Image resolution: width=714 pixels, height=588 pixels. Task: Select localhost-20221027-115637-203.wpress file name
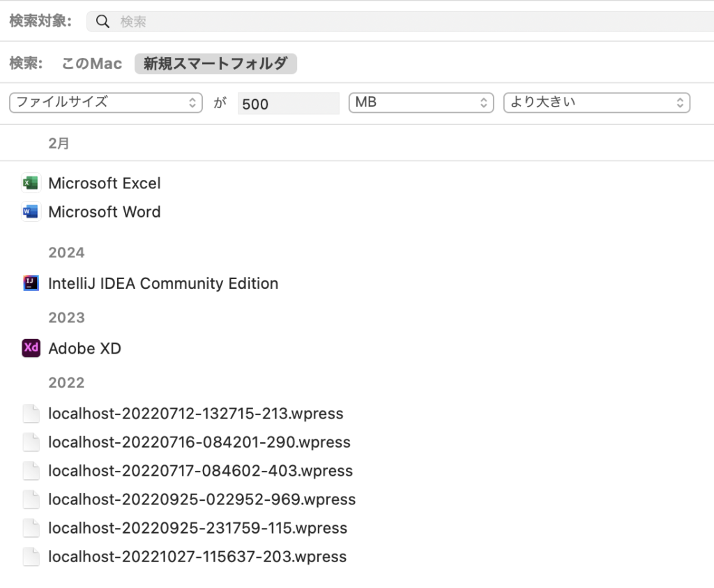[x=197, y=557]
